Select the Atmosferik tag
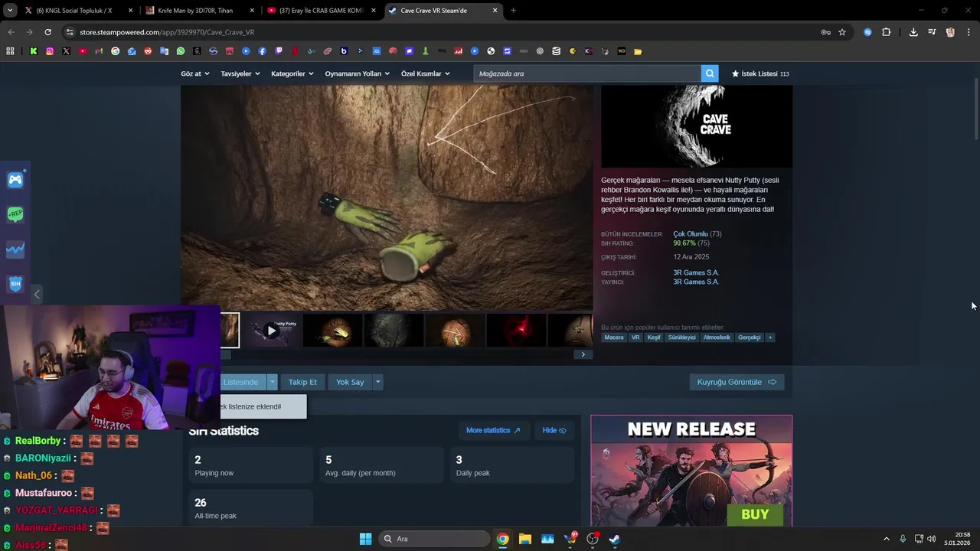This screenshot has height=551, width=980. coord(717,337)
